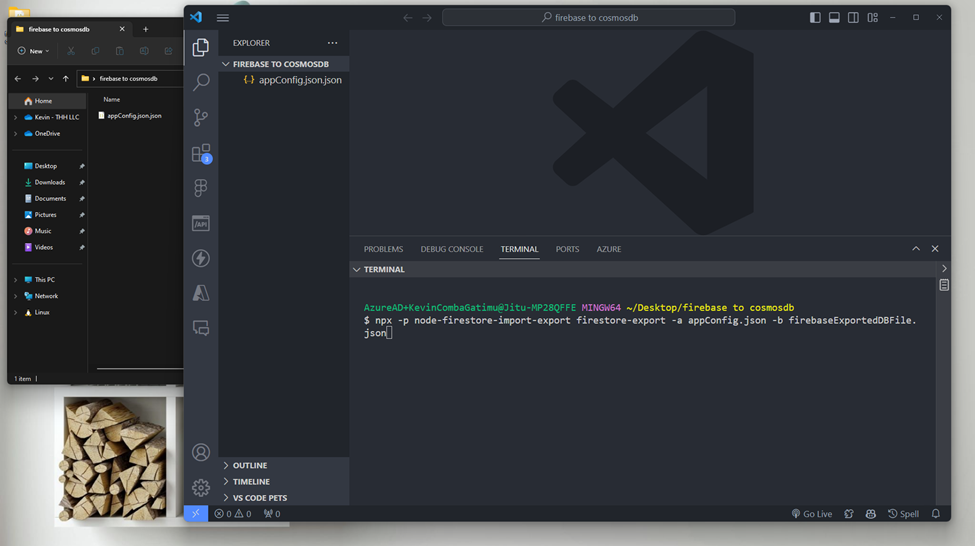The image size is (975, 546).
Task: Click New button in File Explorer
Action: coord(33,51)
